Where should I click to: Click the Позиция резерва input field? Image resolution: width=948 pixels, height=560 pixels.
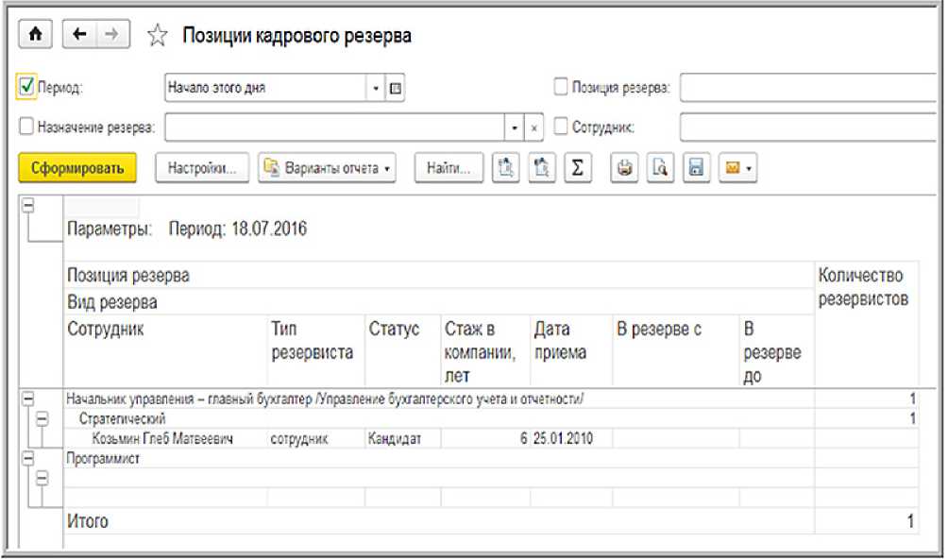(808, 88)
